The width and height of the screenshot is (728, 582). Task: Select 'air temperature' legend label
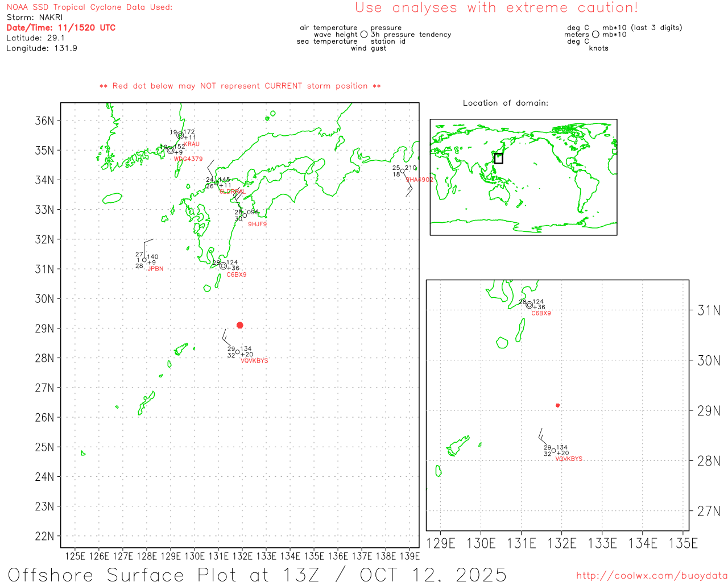click(x=329, y=28)
